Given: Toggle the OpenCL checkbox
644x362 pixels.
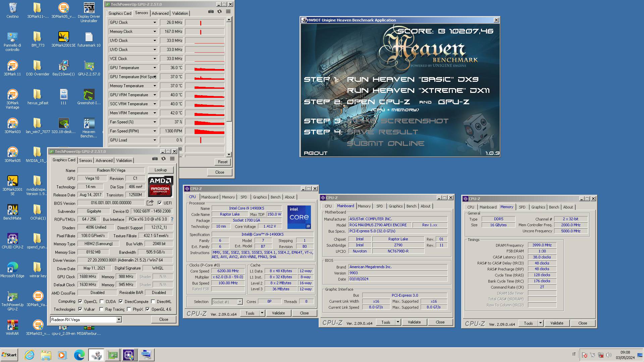Looking at the screenshot, I should [x=80, y=302].
